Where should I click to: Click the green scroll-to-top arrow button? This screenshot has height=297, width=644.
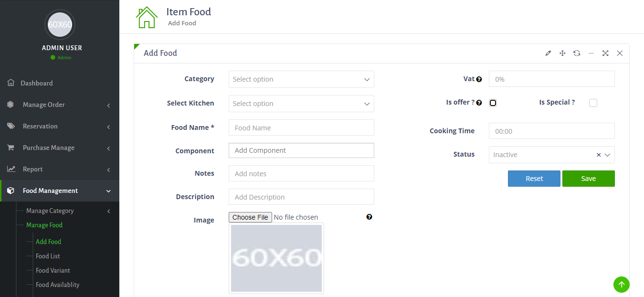coord(621,284)
